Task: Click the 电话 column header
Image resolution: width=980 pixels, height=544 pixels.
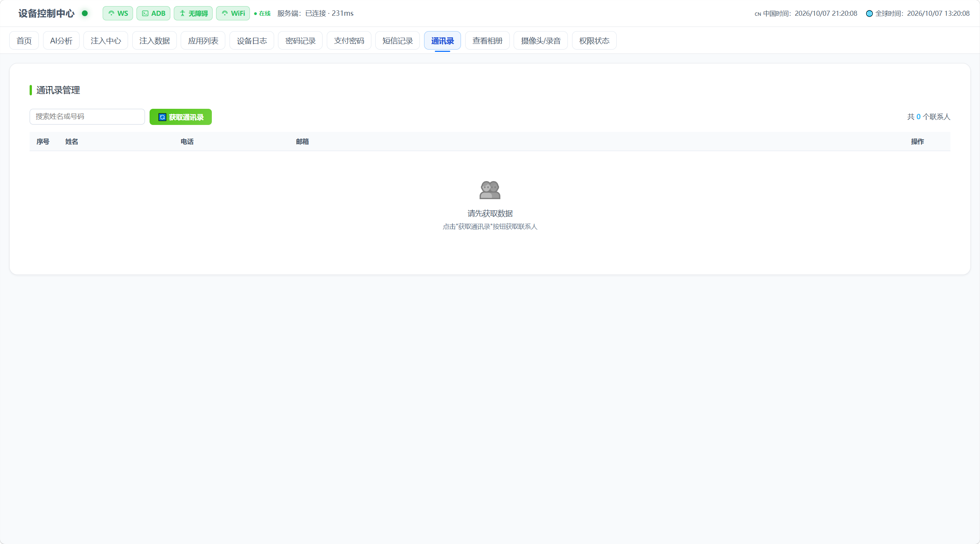Action: tap(187, 142)
